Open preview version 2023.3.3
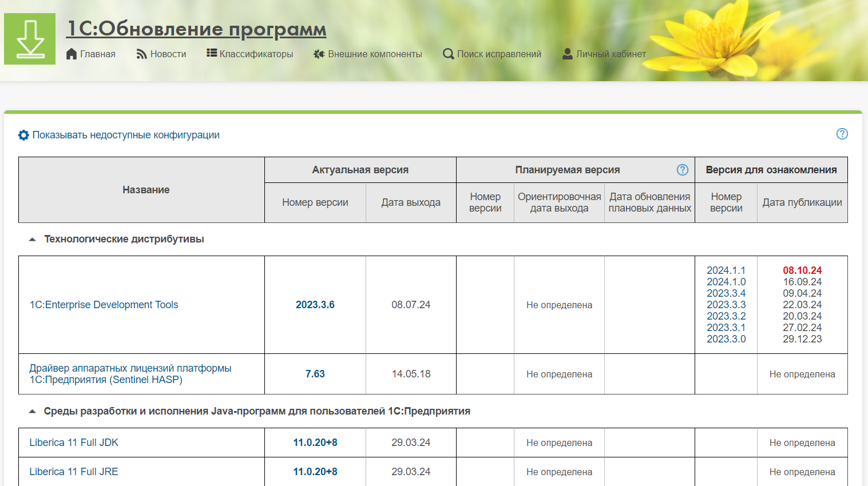The width and height of the screenshot is (868, 486). [726, 305]
